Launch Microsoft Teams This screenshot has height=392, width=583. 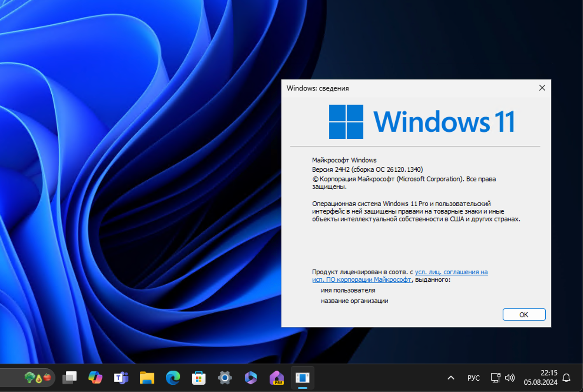coord(121,377)
